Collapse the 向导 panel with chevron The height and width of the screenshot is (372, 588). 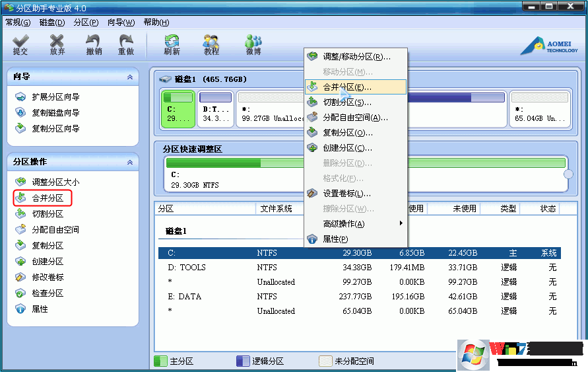(x=130, y=77)
